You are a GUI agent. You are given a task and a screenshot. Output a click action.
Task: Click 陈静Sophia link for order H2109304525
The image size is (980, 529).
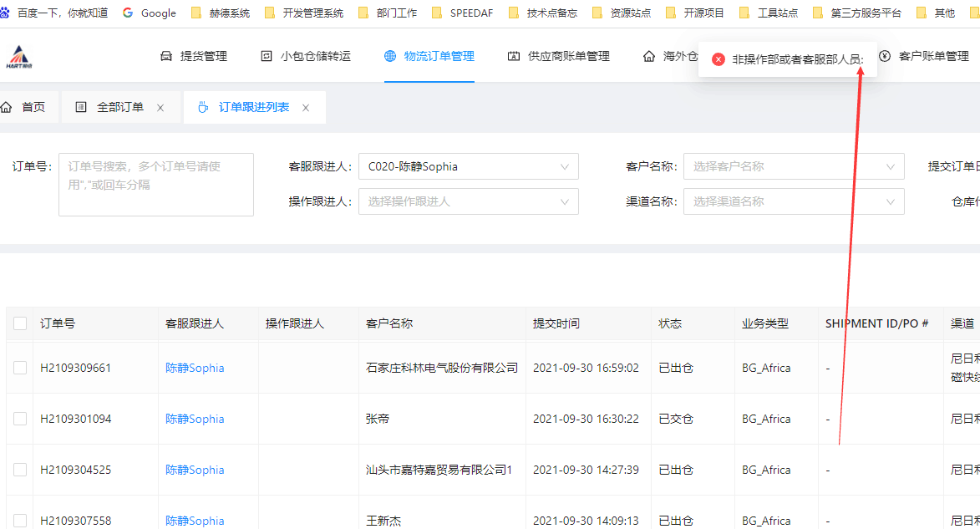point(195,470)
